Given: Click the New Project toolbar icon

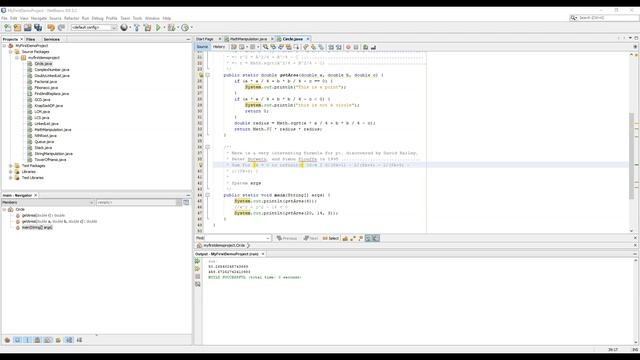Looking at the screenshot, I should (x=18, y=28).
